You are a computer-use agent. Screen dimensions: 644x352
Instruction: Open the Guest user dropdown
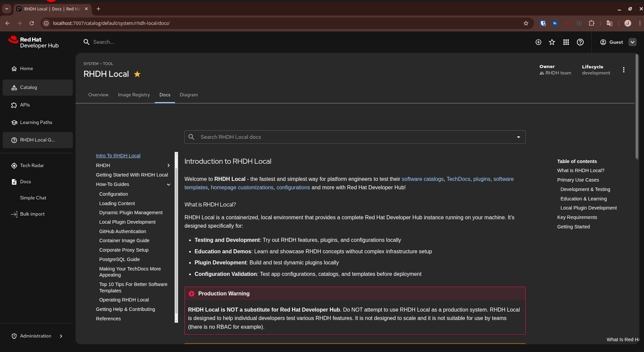(633, 42)
